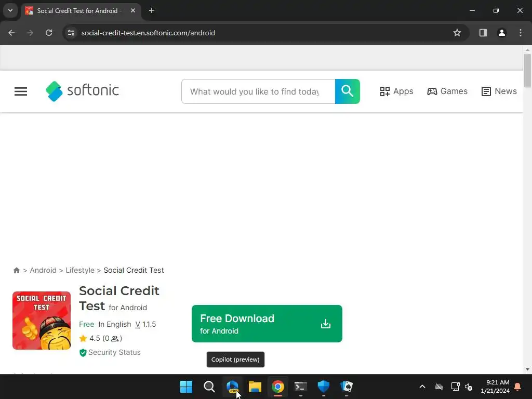Launch Copilot preview from taskbar
Screen dimensions: 532x399
click(x=232, y=387)
